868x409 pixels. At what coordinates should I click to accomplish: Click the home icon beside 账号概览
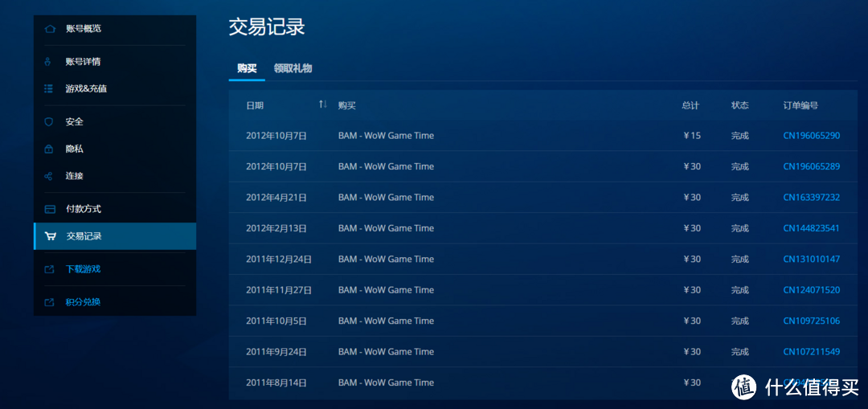[x=50, y=29]
